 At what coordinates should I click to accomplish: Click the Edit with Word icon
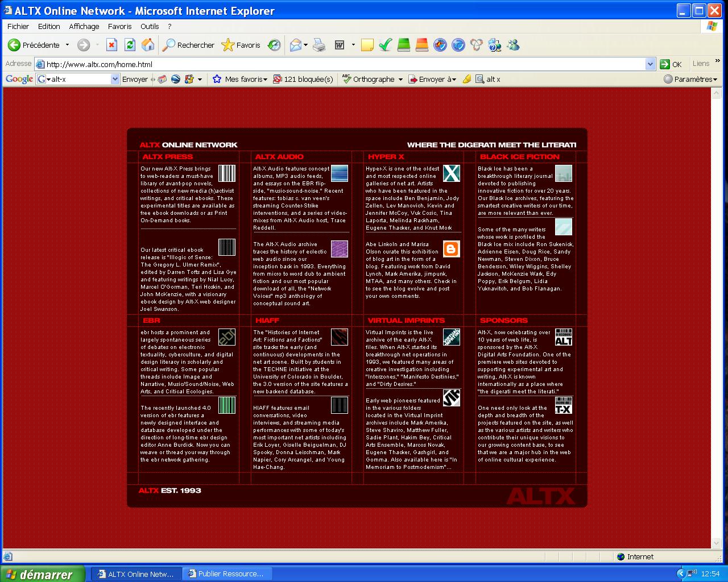tap(340, 45)
